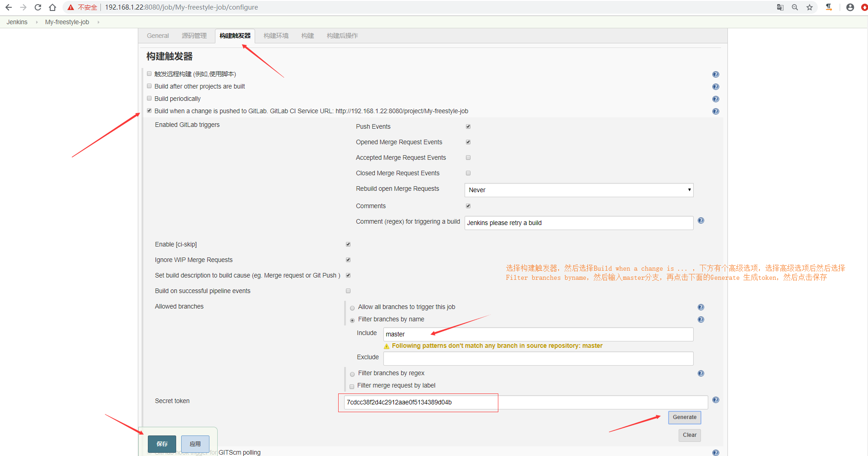Image resolution: width=868 pixels, height=456 pixels.
Task: Show help for Comment regex field
Action: click(x=701, y=220)
